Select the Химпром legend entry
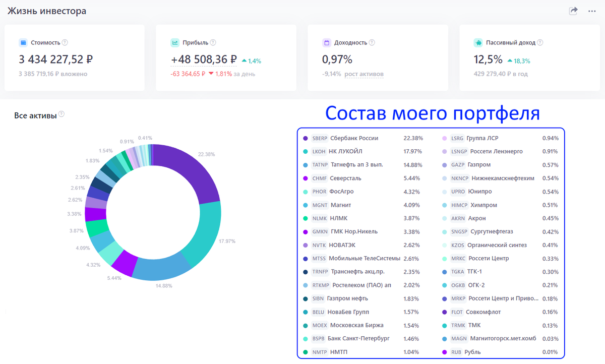The image size is (605, 364). 501,205
